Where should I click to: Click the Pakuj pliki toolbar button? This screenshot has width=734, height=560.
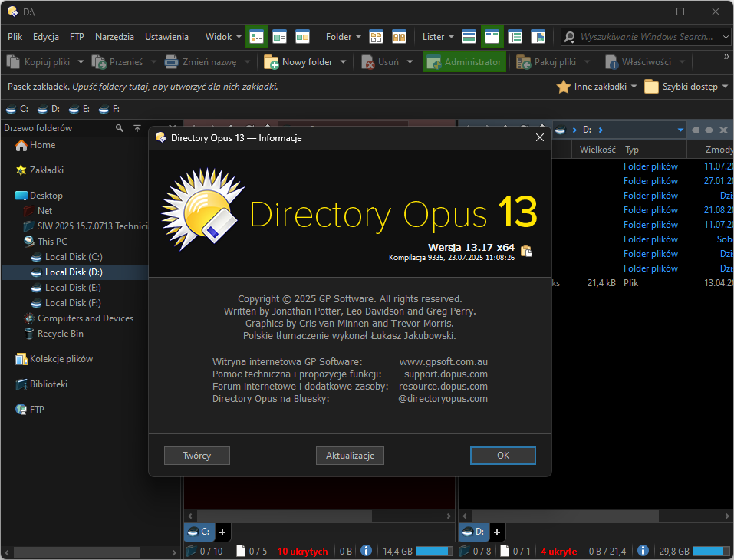click(546, 62)
